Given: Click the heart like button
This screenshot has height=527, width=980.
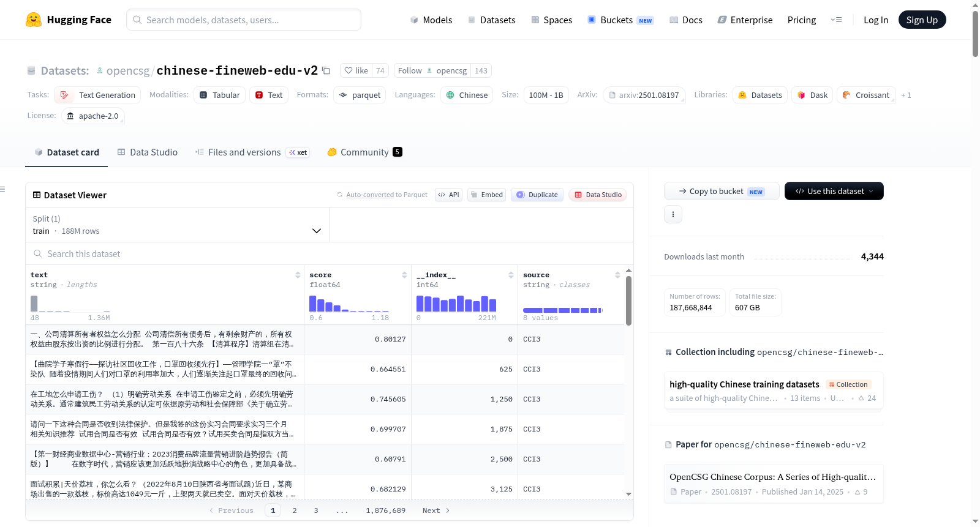Looking at the screenshot, I should click(356, 70).
